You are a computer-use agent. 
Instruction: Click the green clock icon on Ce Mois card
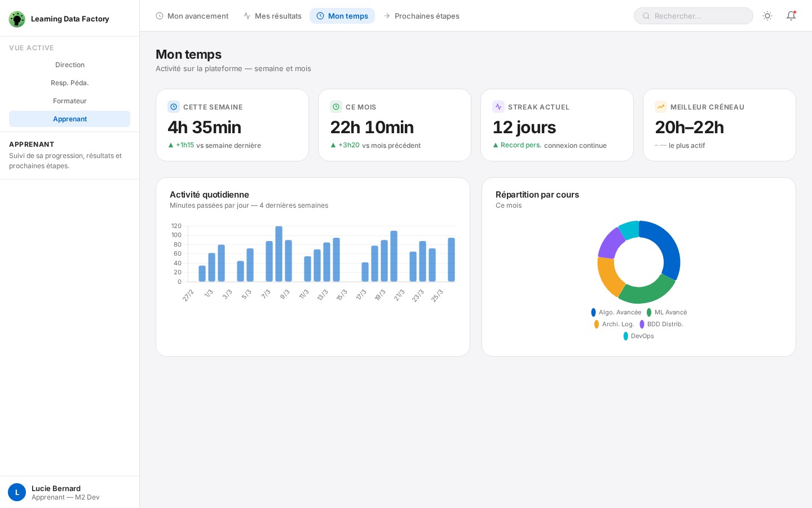click(x=336, y=107)
